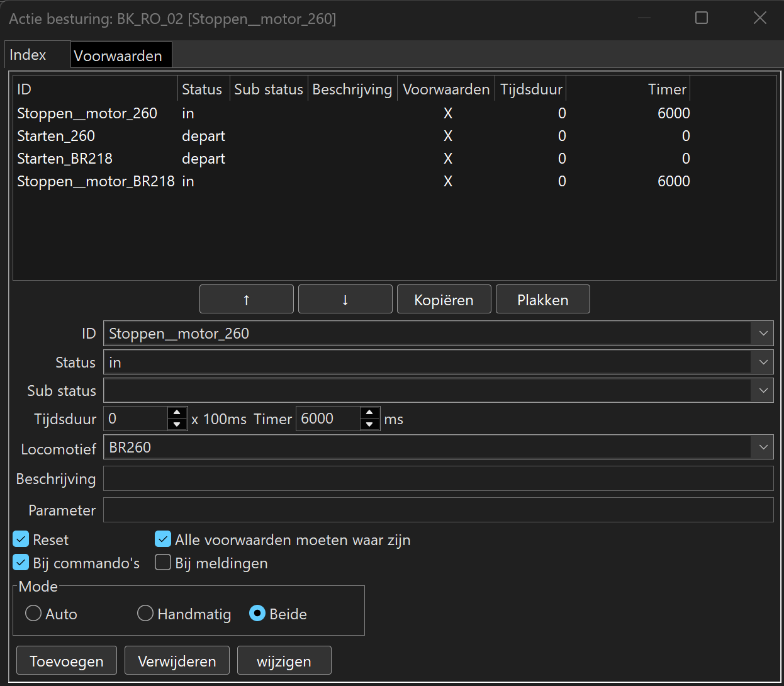Open the ID dropdown list

pos(763,334)
